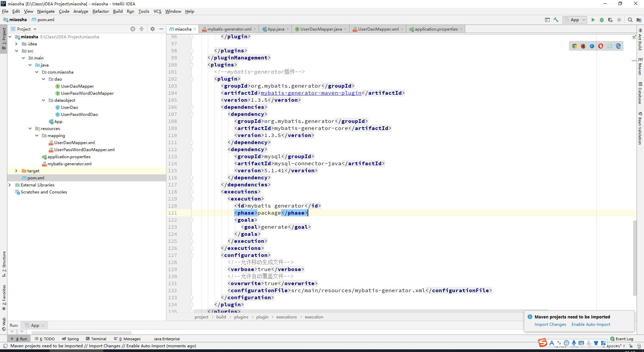Click Import Changes link
This screenshot has width=644, height=352.
click(x=550, y=324)
